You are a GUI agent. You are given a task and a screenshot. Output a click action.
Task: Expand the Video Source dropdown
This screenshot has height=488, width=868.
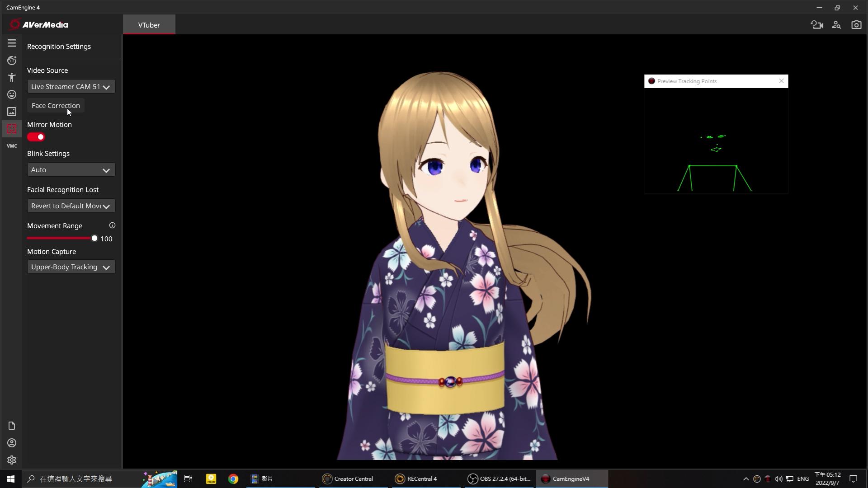tap(71, 87)
